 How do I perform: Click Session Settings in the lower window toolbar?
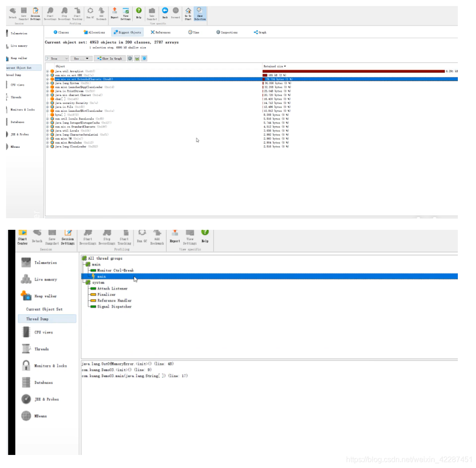68,238
